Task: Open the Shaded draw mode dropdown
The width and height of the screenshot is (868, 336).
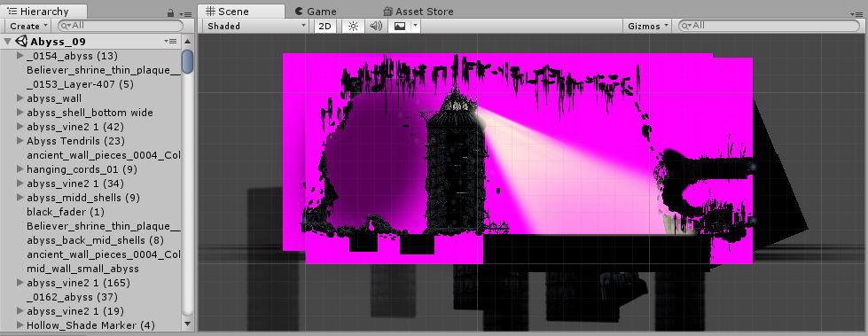Action: (255, 26)
